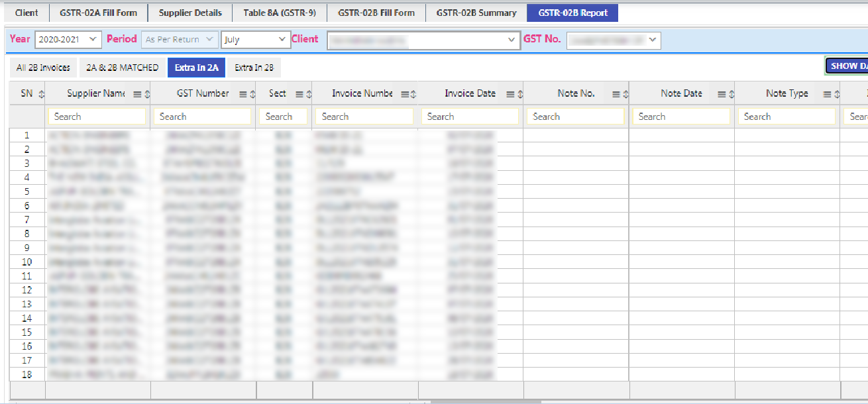The image size is (868, 404).
Task: Click the horizontal scrollbar at the bottom
Action: click(486, 401)
